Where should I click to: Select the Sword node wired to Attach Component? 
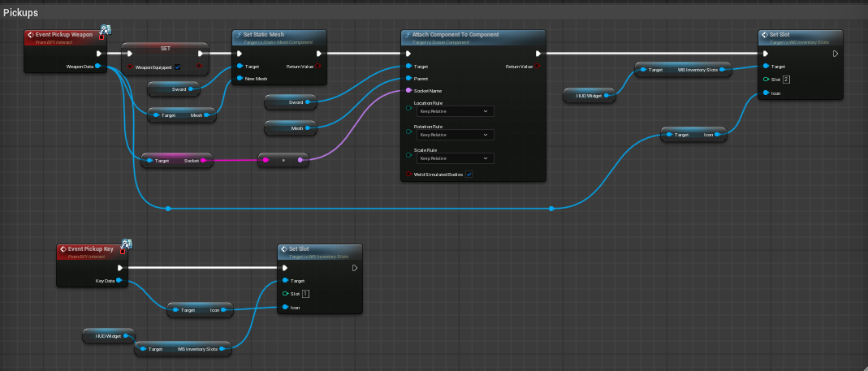click(291, 102)
